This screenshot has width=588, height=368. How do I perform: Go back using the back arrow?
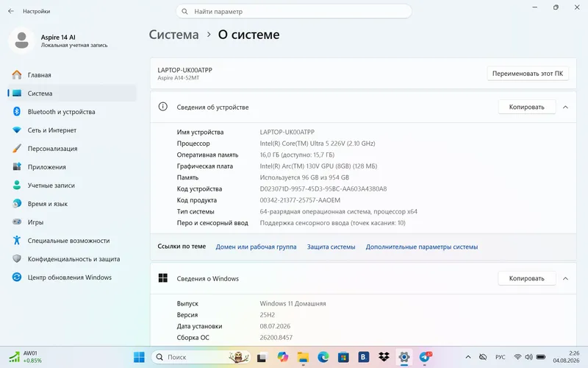[x=11, y=11]
